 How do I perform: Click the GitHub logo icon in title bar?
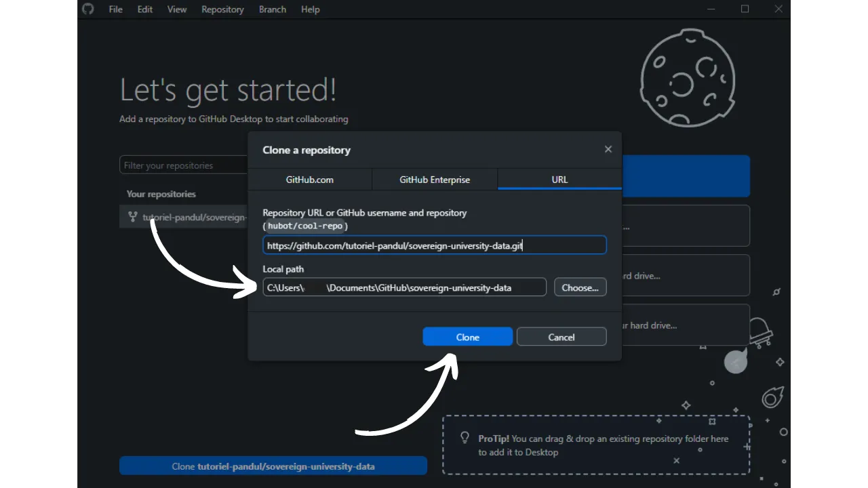coord(87,9)
